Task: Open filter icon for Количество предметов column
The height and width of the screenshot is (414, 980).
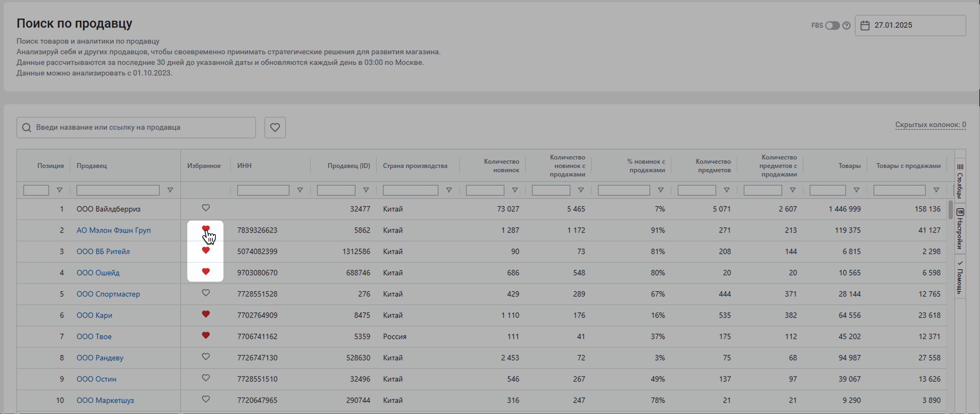Action: click(x=727, y=190)
